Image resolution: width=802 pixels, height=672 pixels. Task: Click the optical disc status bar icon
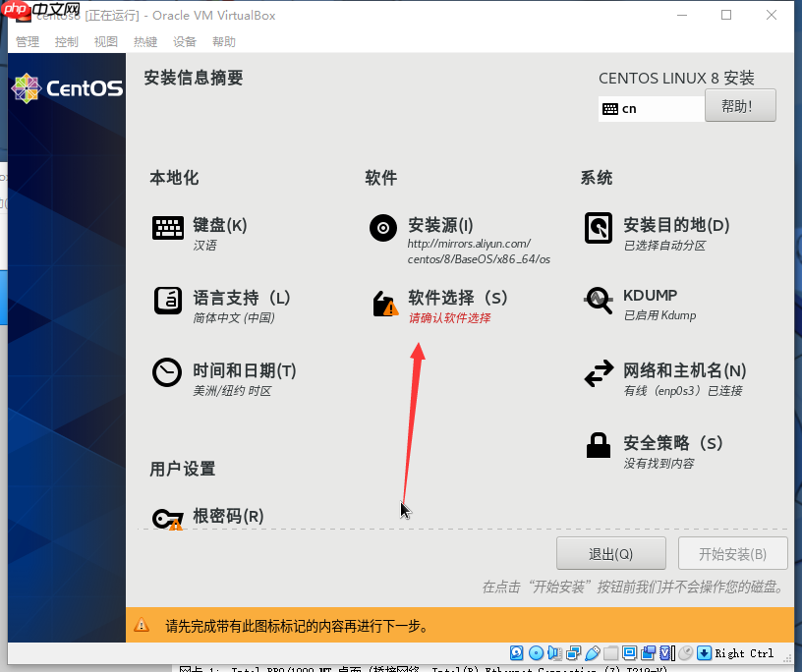(x=536, y=652)
